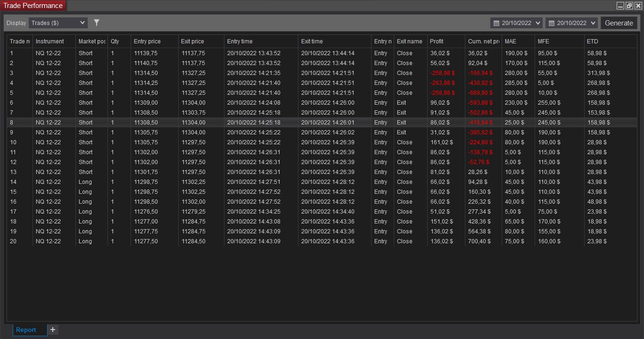Click exit price 11303,75 cell
The image size is (644, 339).
pyautogui.click(x=193, y=113)
